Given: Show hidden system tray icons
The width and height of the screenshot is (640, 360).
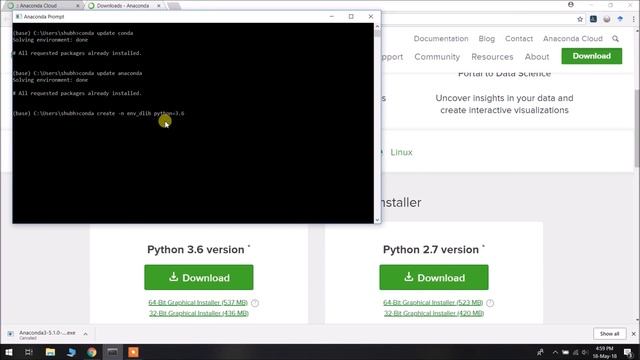Looking at the screenshot, I should 555,352.
